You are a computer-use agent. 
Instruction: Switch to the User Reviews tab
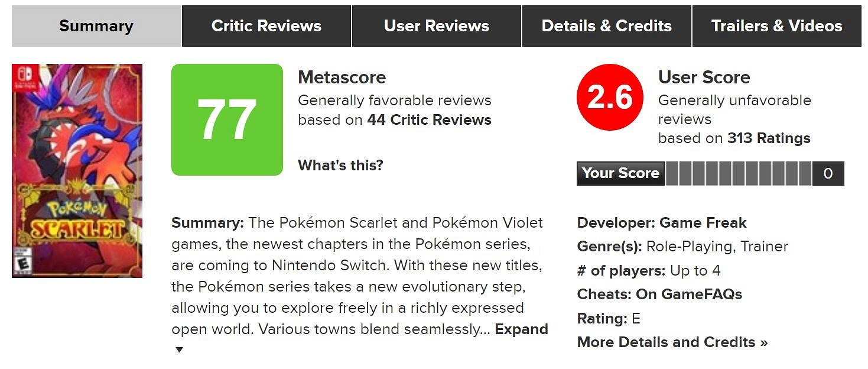coord(437,26)
